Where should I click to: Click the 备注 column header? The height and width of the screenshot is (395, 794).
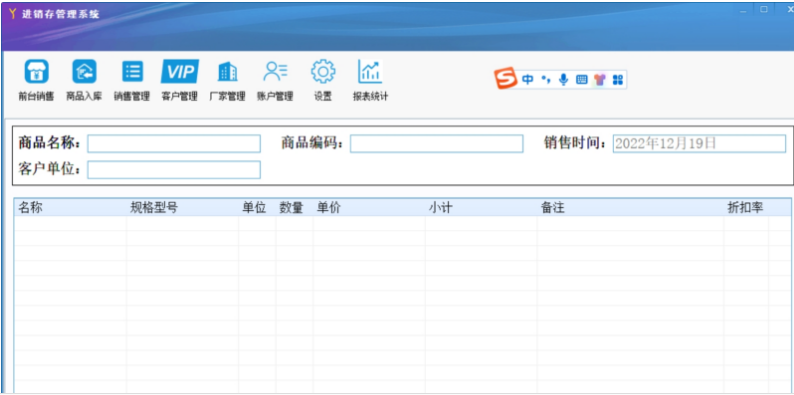tap(630, 207)
